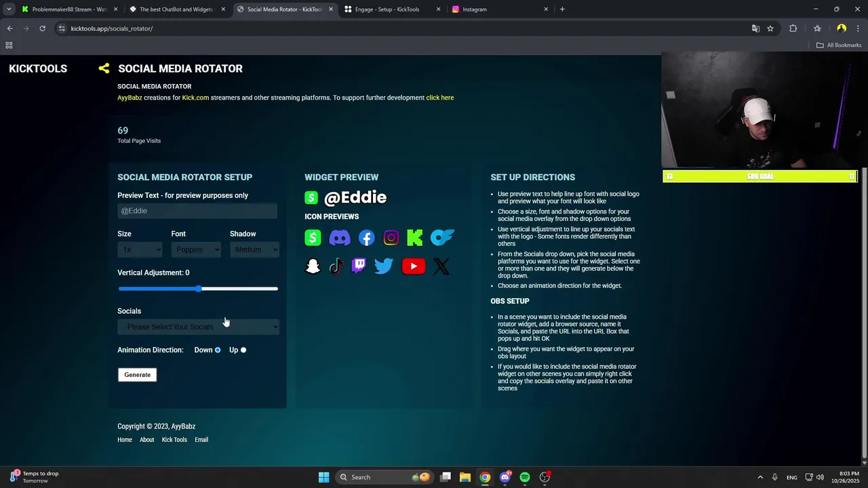Viewport: 868px width, 488px height.
Task: Click the X logo icon preview
Action: coord(441,266)
